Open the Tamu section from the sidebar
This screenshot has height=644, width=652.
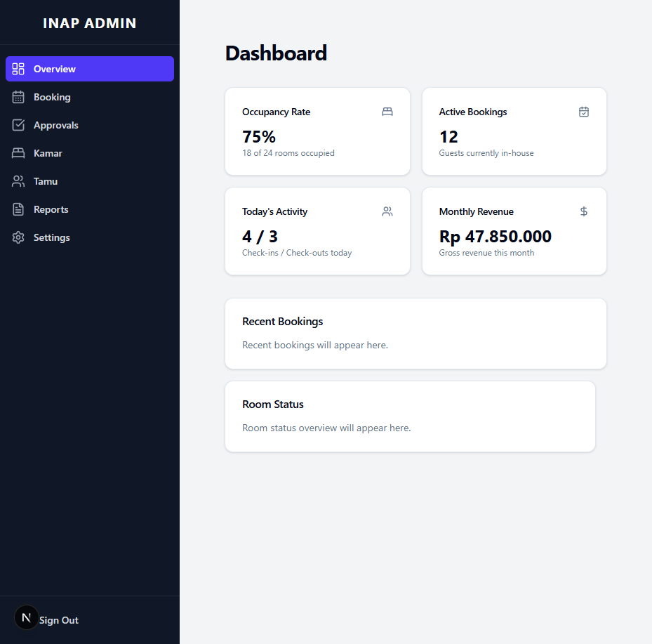coord(46,180)
